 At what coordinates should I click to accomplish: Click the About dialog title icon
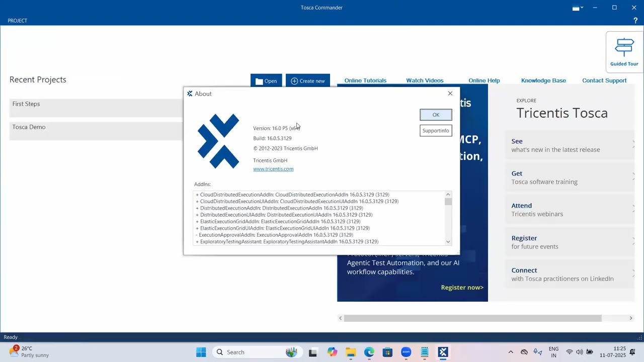(x=190, y=94)
